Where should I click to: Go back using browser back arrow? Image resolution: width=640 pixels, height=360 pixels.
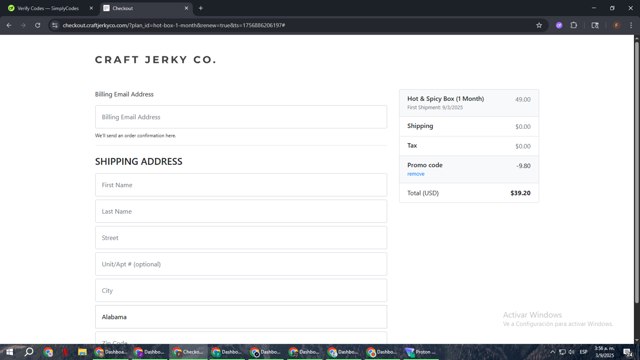point(9,25)
